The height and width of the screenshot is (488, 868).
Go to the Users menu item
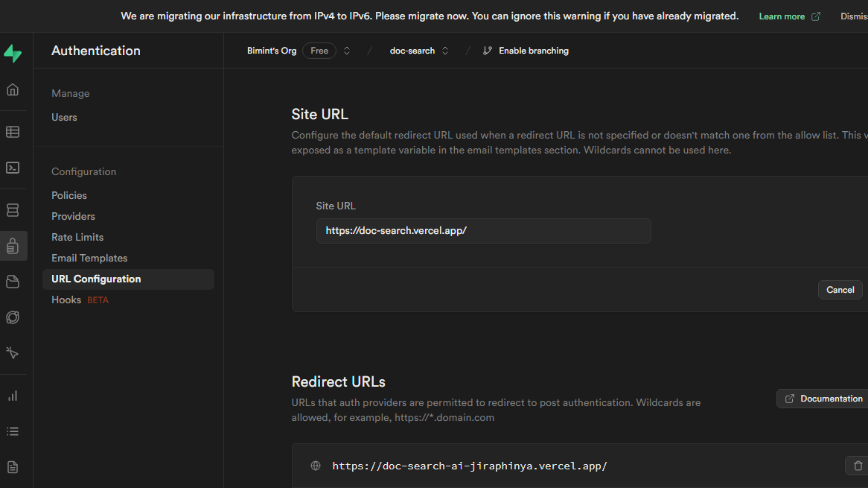64,117
